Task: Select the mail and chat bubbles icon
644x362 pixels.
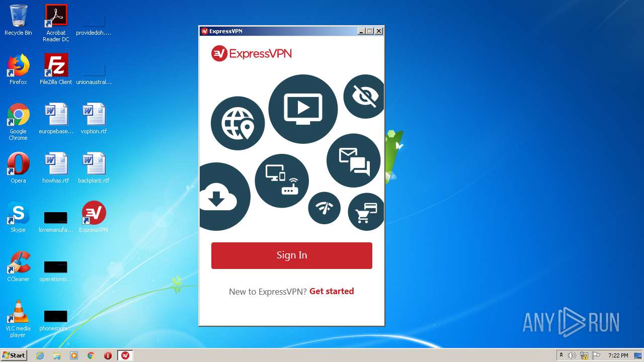Action: tap(354, 160)
